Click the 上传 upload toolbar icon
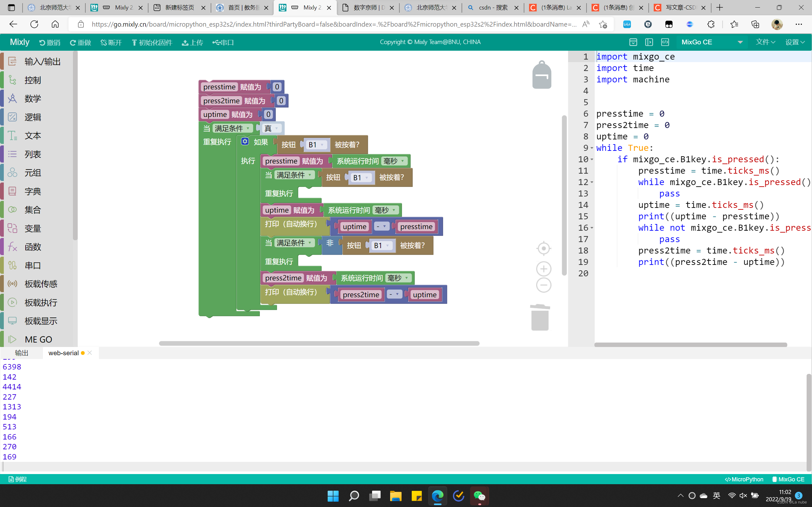 193,42
